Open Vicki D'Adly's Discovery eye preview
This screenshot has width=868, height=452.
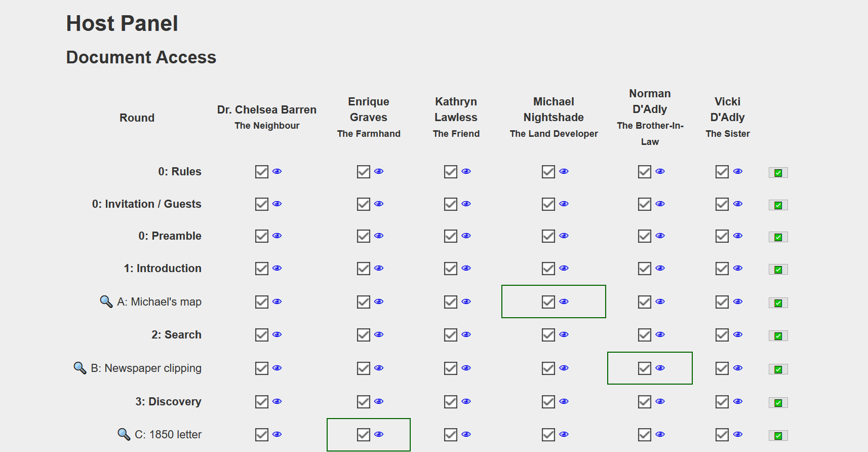coord(738,401)
